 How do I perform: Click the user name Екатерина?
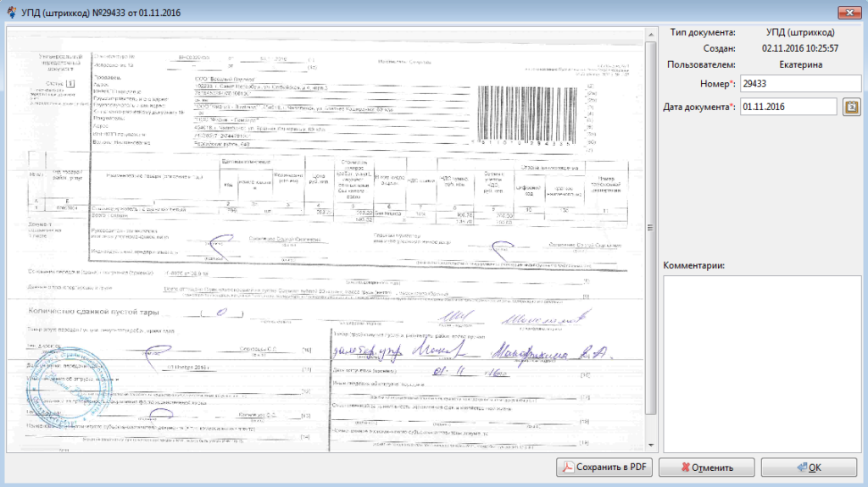(799, 64)
